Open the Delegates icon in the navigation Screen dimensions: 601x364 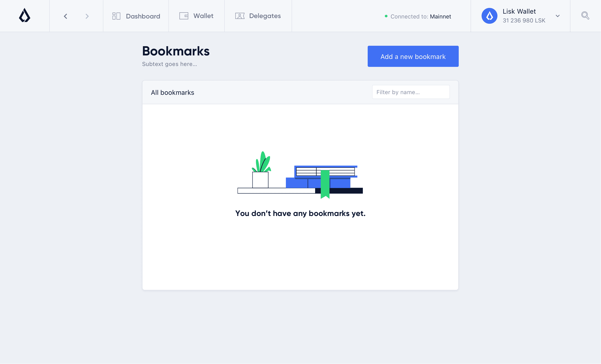[x=240, y=16]
